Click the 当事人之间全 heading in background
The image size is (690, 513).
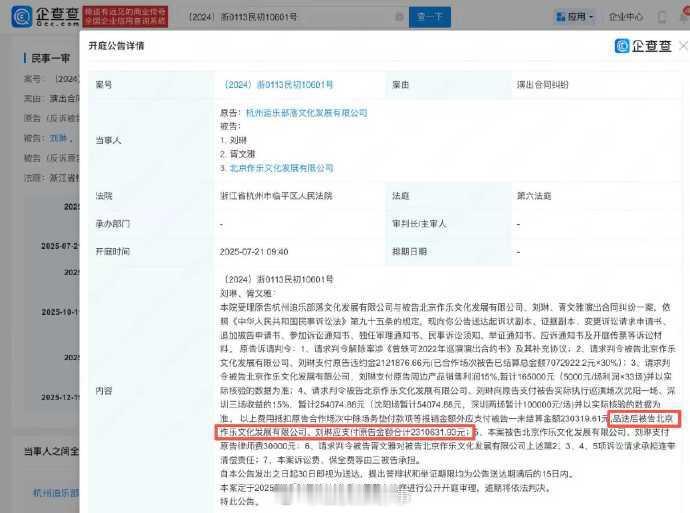51,451
